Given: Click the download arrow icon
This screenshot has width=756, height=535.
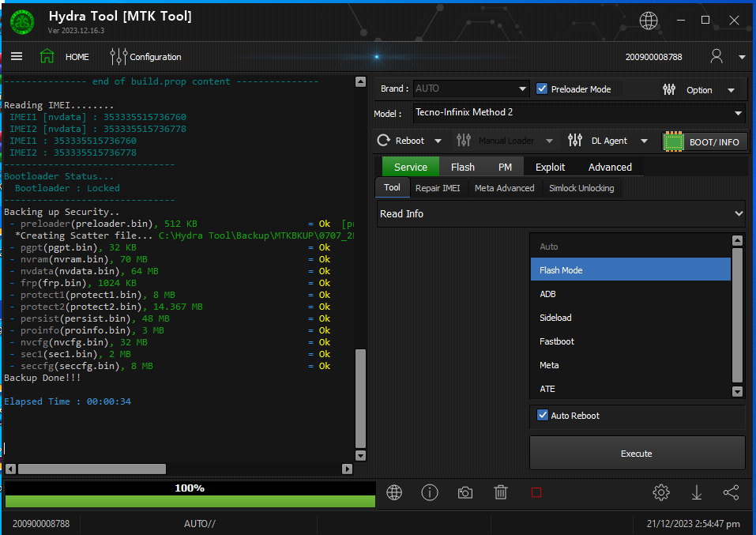Looking at the screenshot, I should (697, 492).
